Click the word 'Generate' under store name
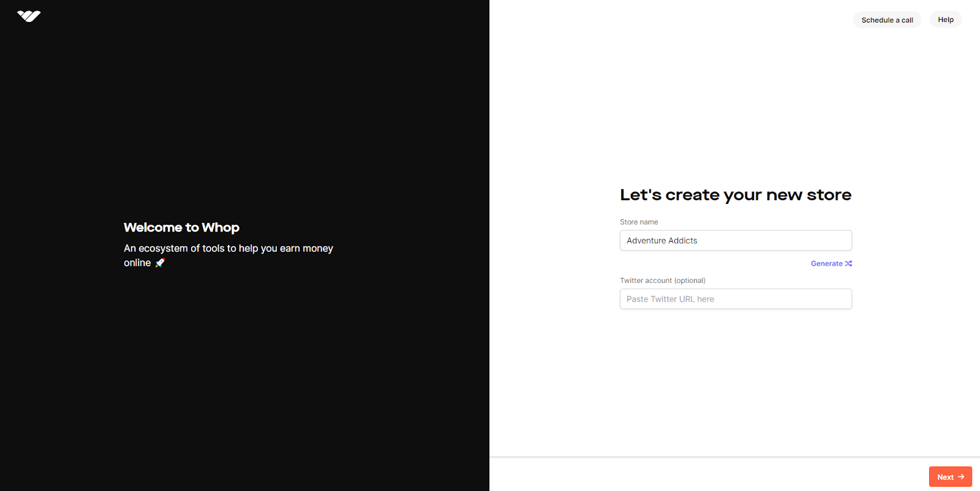Image resolution: width=980 pixels, height=491 pixels. click(x=826, y=264)
